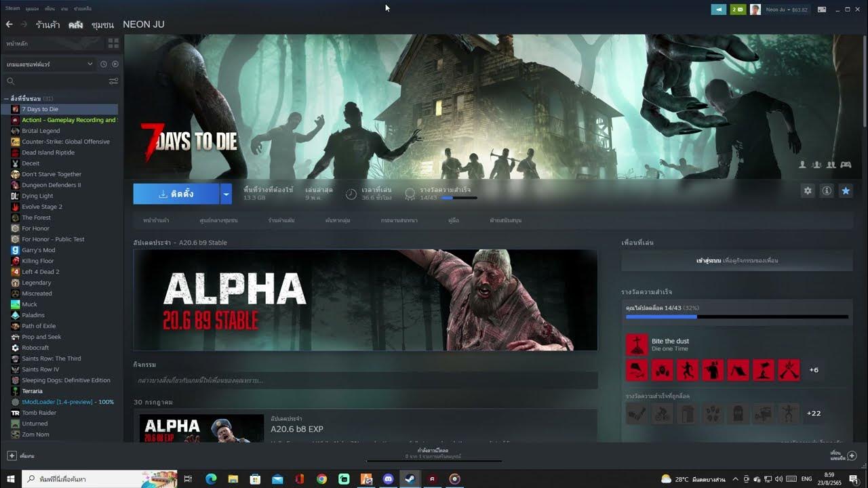Viewport: 868px width, 488px height.
Task: Click the achievement progress bar 14/43 (32%)
Action: click(x=737, y=316)
